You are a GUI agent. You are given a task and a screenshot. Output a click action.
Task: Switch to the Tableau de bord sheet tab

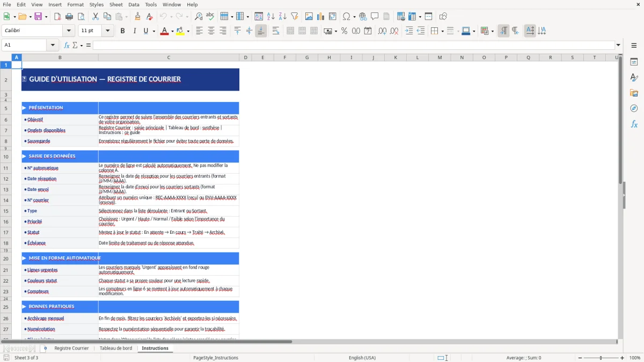116,348
